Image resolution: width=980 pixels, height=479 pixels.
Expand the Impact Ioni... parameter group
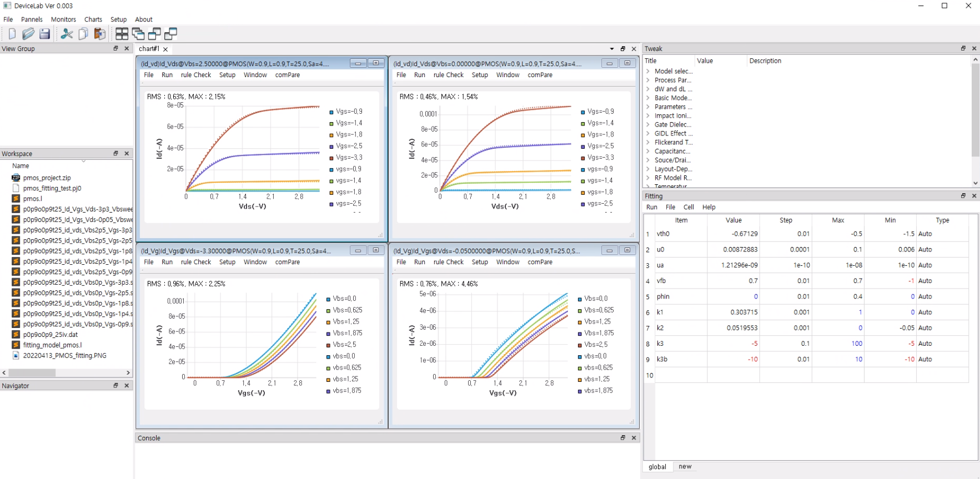click(x=648, y=115)
